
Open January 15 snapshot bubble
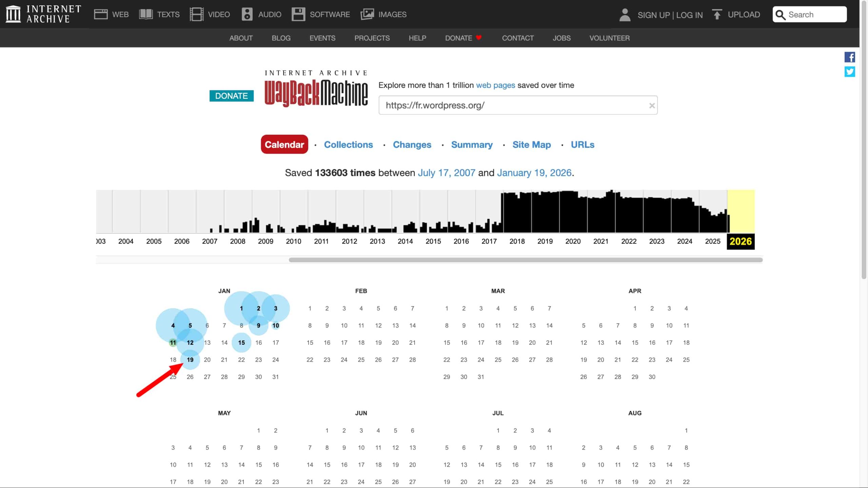tap(241, 343)
